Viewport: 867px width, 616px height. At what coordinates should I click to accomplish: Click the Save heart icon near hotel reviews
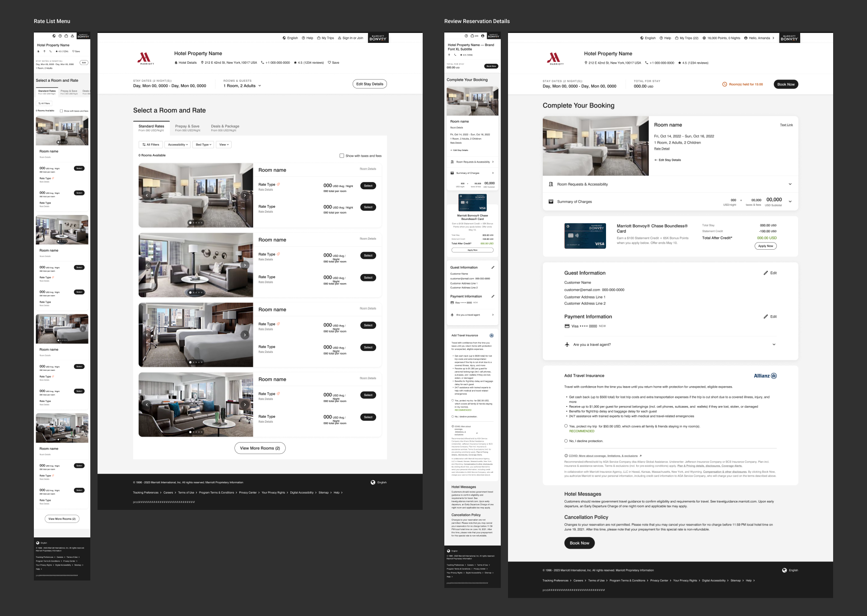(330, 63)
